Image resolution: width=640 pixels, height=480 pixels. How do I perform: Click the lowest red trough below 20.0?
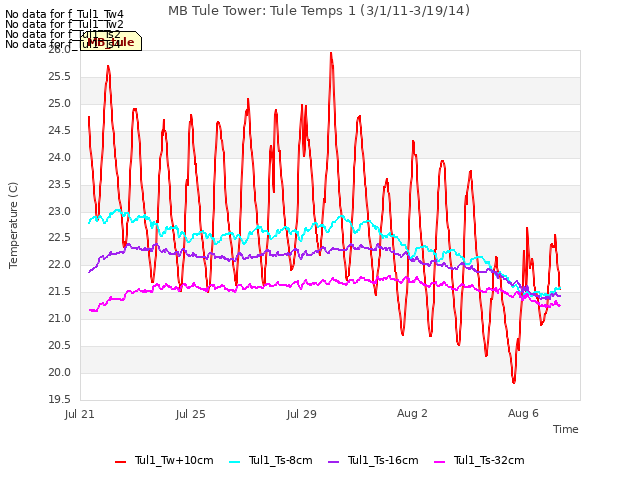pyautogui.click(x=513, y=382)
